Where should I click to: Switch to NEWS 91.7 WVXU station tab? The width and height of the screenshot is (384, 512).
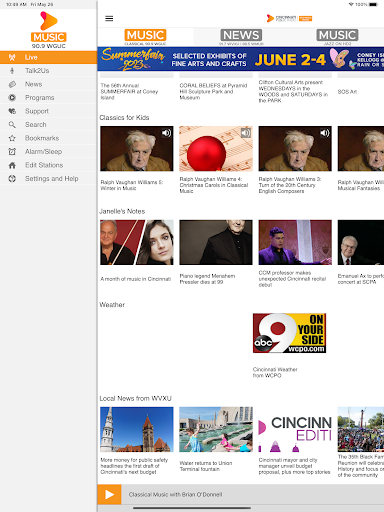[241, 37]
